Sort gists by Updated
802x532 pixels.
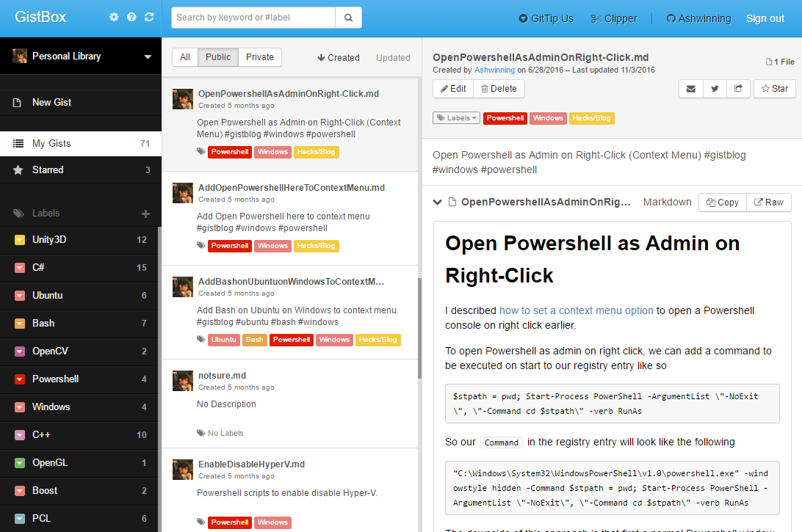(x=393, y=58)
